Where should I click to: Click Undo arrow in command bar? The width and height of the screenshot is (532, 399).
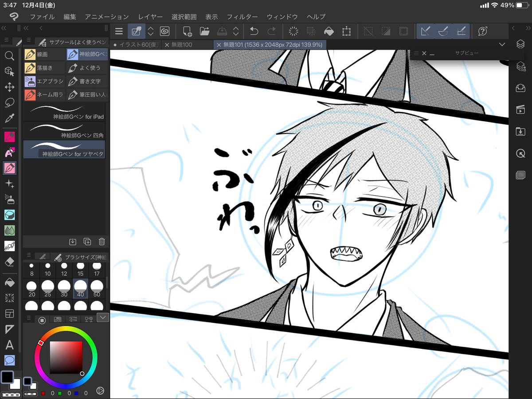coord(254,31)
